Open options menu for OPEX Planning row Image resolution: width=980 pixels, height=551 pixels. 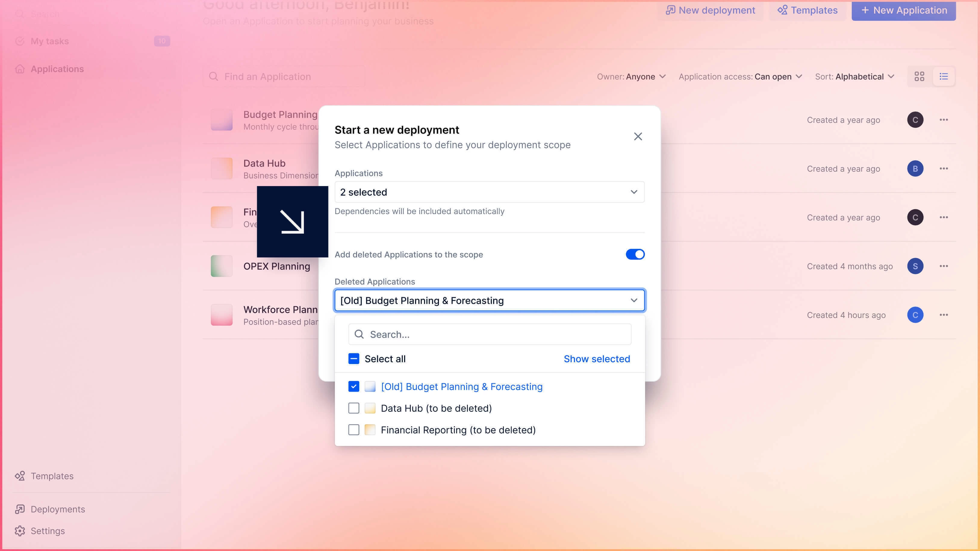click(944, 266)
